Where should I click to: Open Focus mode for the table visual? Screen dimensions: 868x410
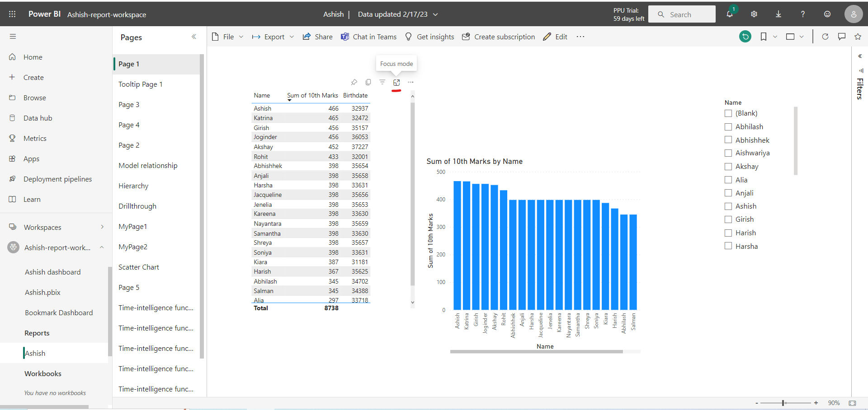pos(396,82)
